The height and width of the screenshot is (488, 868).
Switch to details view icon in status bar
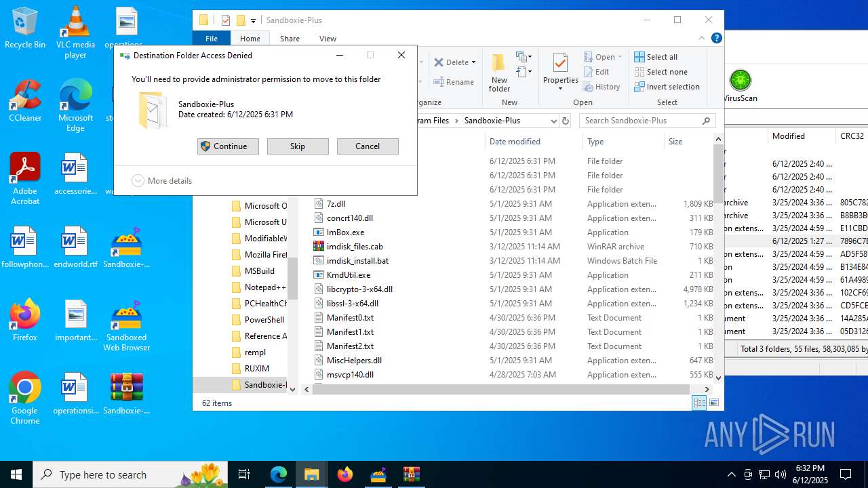[699, 403]
